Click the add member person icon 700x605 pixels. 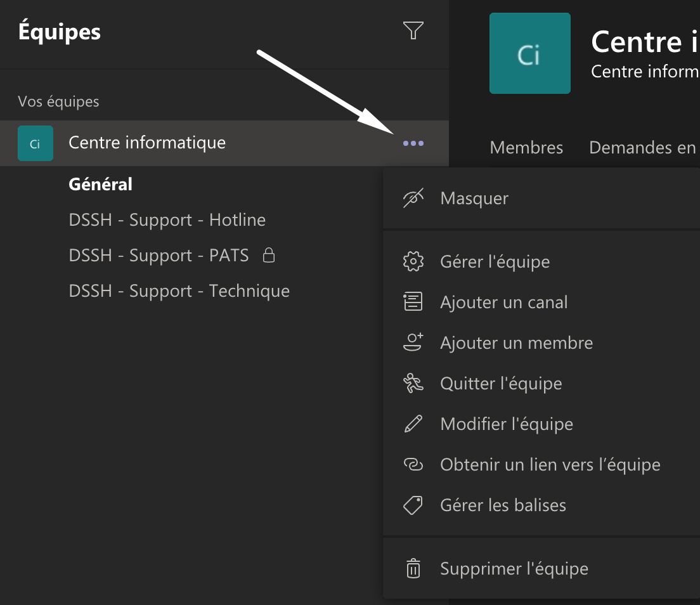point(413,342)
